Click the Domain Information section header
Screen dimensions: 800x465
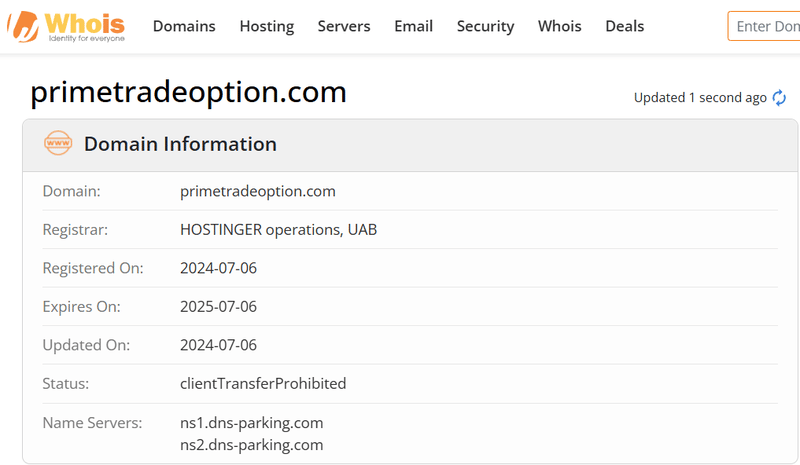point(180,144)
